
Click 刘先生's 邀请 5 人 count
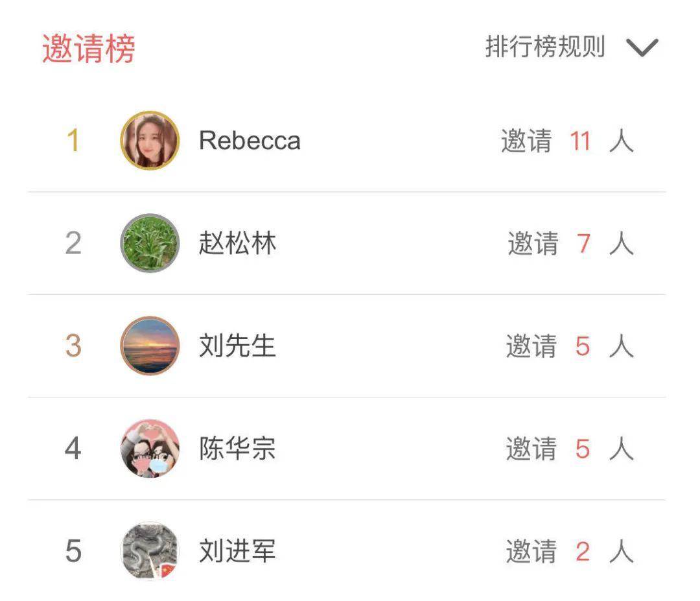pyautogui.click(x=569, y=346)
